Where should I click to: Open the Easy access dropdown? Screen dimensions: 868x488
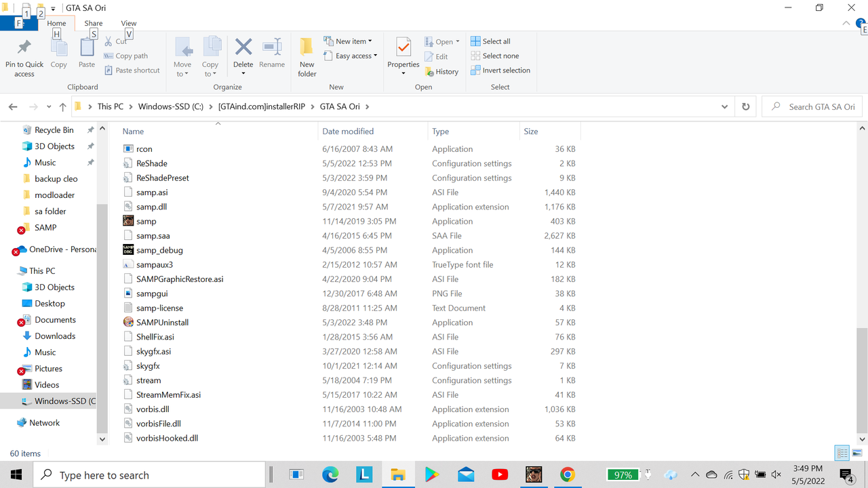click(351, 56)
